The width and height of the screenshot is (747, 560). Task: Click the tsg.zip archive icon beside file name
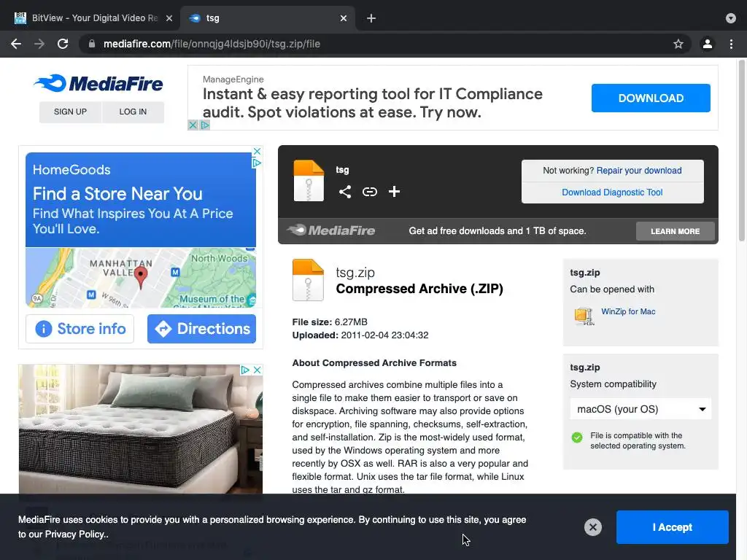308,280
